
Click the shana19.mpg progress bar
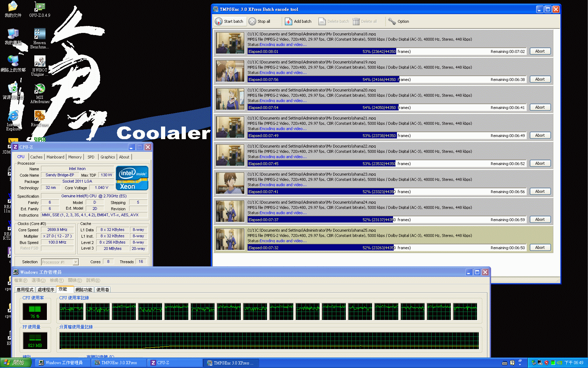(387, 80)
